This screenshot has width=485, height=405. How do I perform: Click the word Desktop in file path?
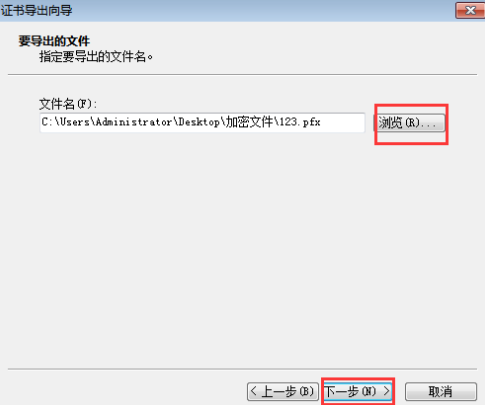click(199, 122)
